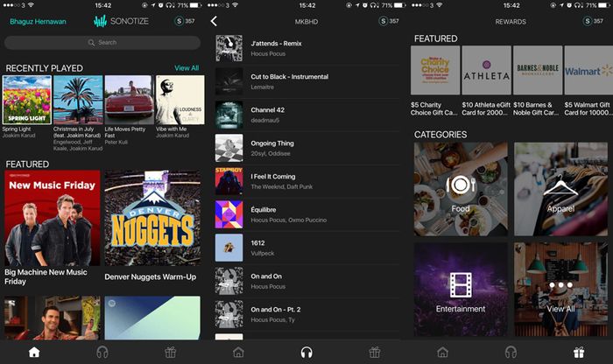This screenshot has height=364, width=613.
Task: Open the 357 points balance on the Rewards screen
Action: pyautogui.click(x=593, y=21)
